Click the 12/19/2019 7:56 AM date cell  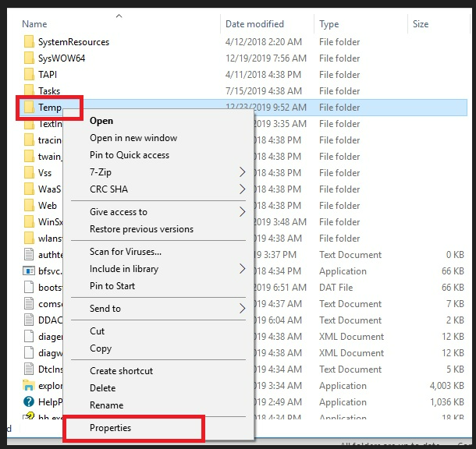tap(266, 58)
